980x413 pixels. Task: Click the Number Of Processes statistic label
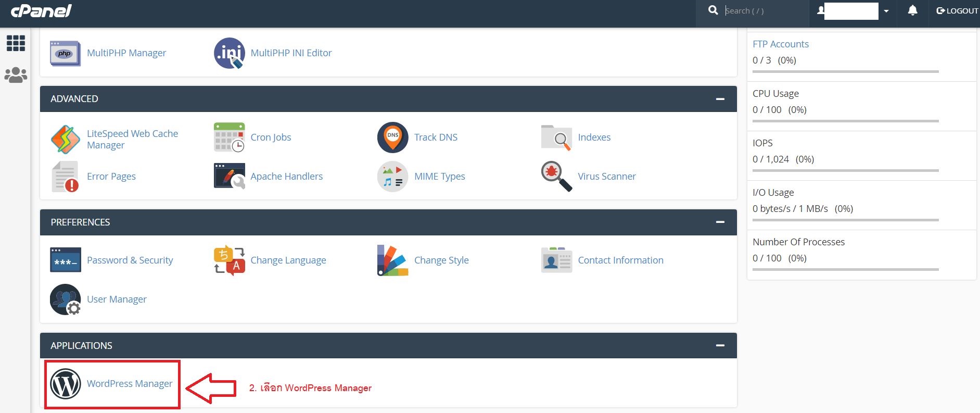tap(798, 242)
